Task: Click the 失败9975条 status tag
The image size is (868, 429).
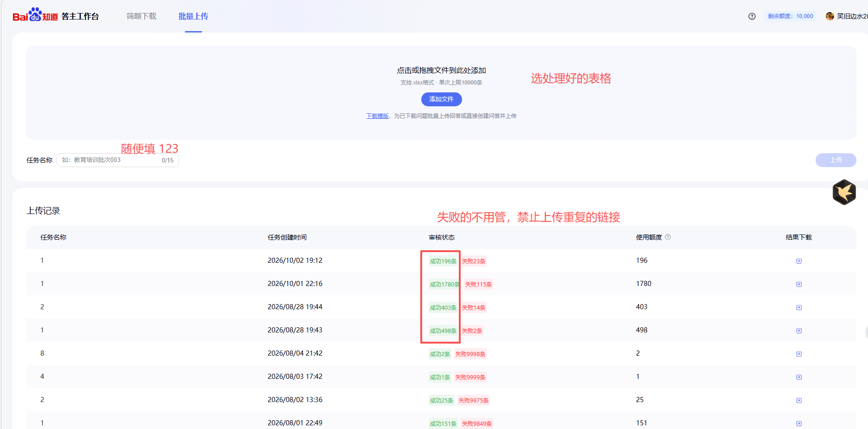Action: coord(474,401)
